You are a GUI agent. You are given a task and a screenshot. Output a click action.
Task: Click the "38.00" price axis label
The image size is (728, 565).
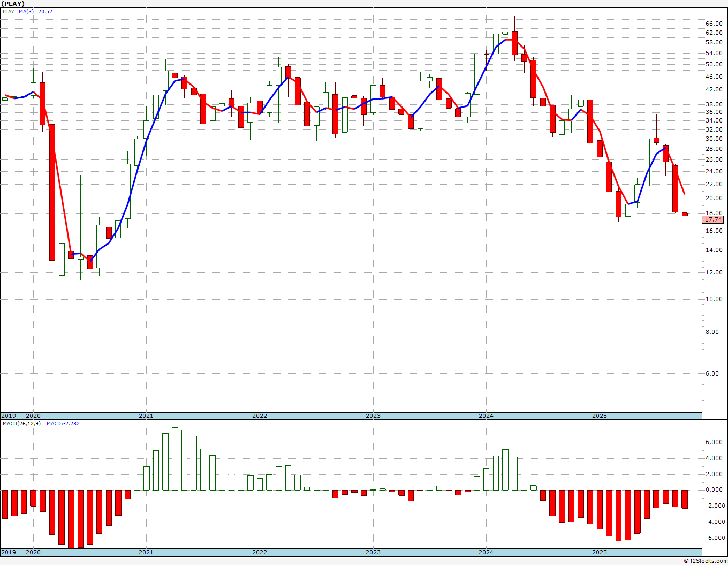point(714,104)
